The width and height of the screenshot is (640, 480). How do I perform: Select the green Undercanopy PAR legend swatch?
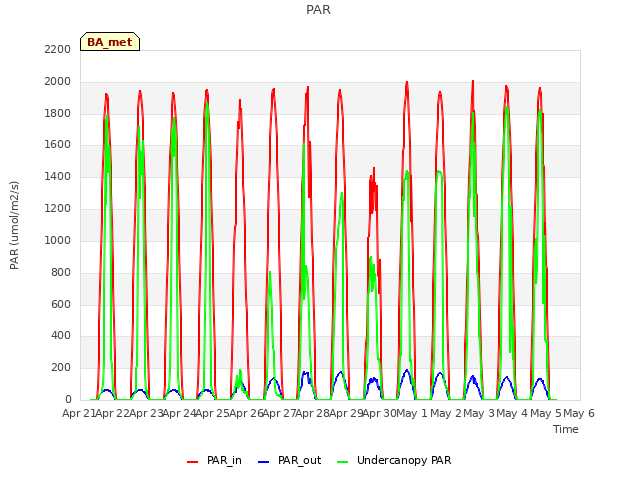(343, 462)
